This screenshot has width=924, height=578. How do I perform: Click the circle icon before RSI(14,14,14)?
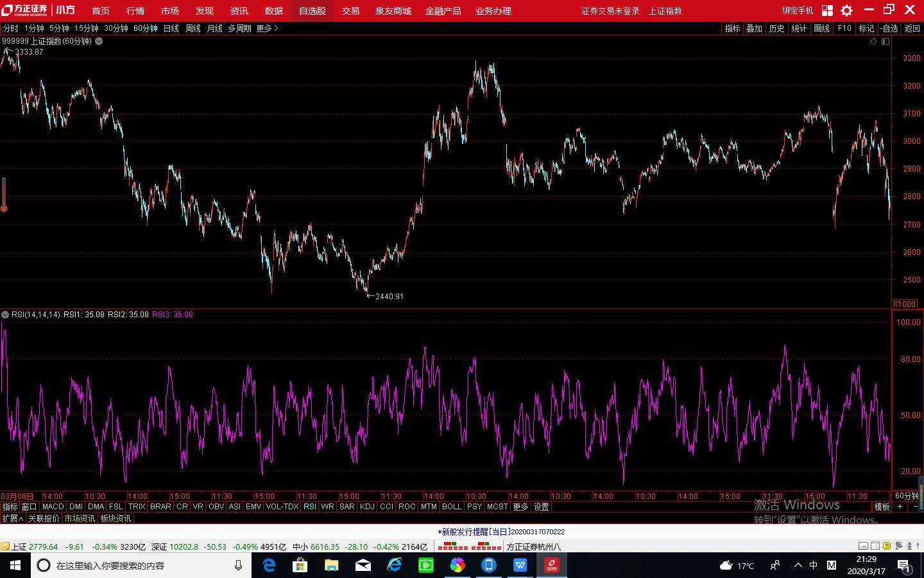5,315
